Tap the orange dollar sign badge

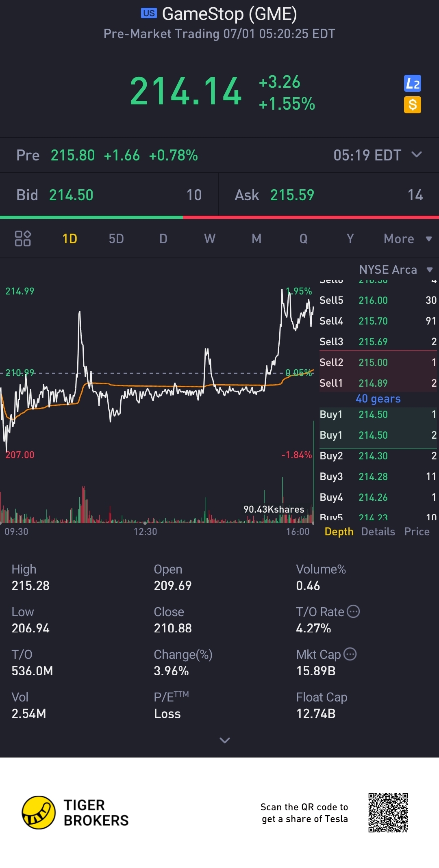[413, 105]
